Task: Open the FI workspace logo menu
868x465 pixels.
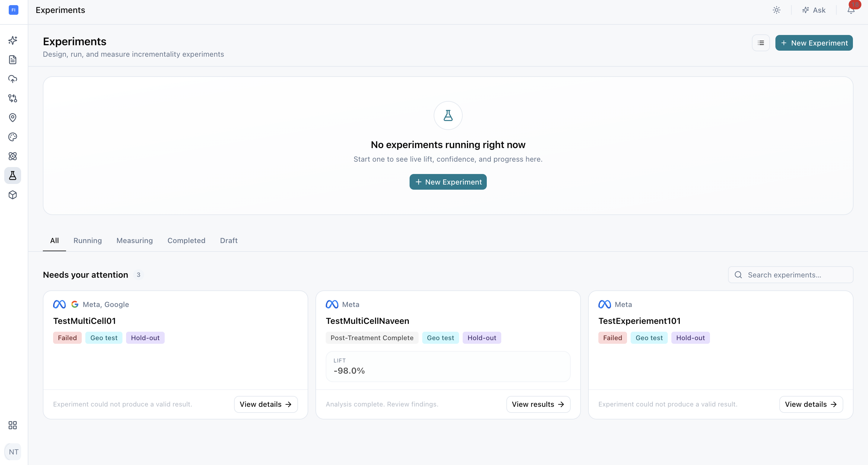Action: (x=14, y=10)
